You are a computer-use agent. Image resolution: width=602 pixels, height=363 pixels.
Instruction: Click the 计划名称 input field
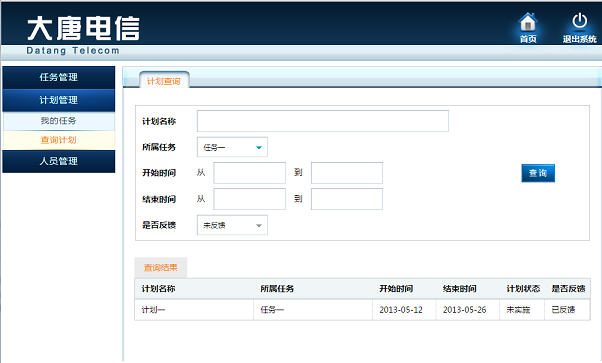point(322,121)
